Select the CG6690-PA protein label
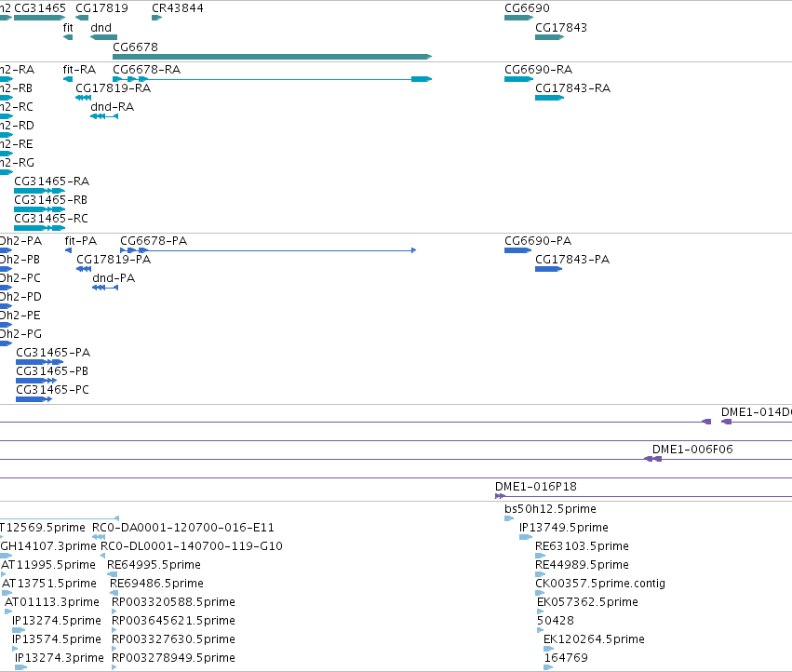 (538, 240)
